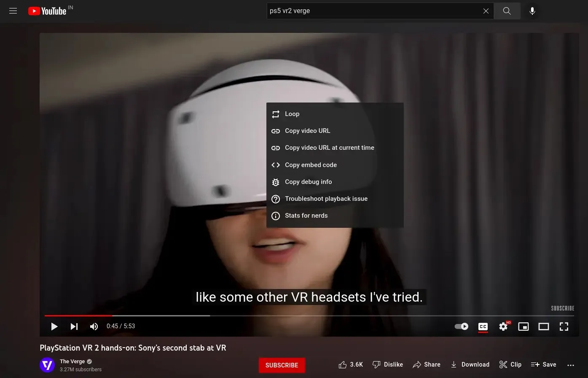Choose Copy video URL at current time
The image size is (588, 378).
point(329,148)
